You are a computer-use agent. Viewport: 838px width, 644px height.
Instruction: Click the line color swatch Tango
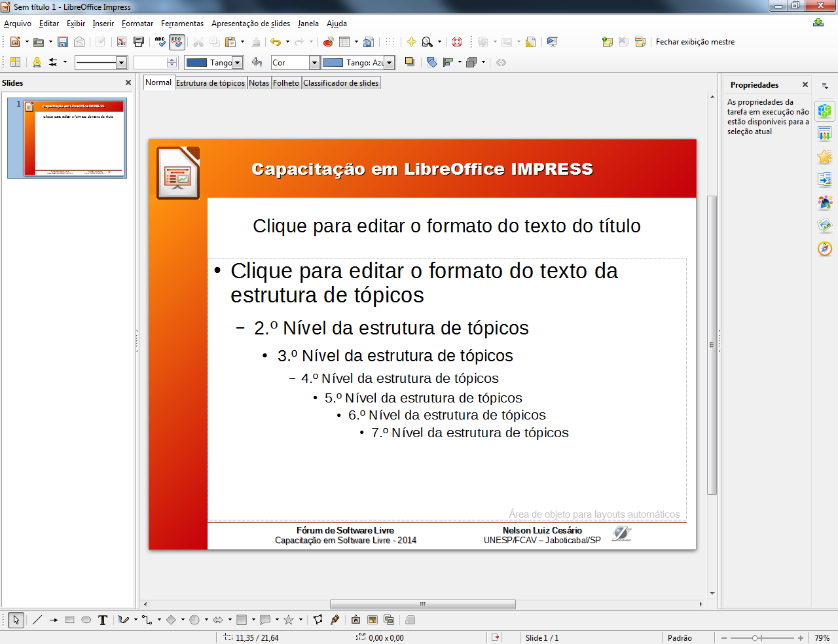[196, 63]
